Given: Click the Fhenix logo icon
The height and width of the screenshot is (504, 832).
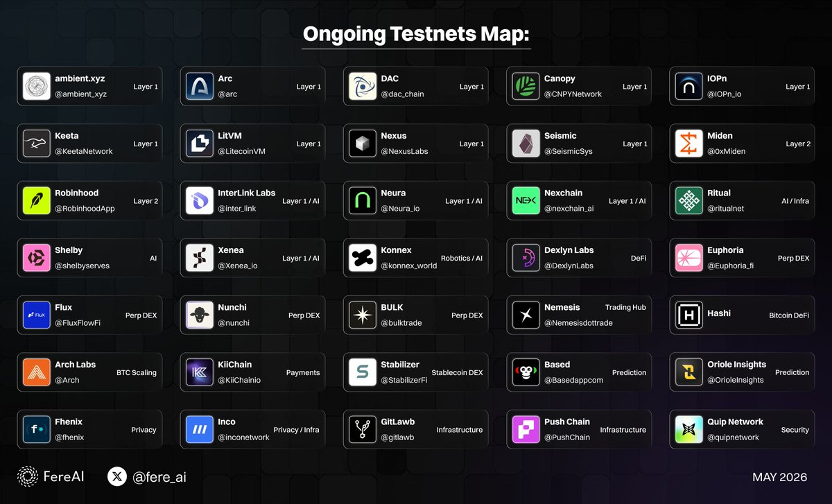Looking at the screenshot, I should tap(36, 429).
